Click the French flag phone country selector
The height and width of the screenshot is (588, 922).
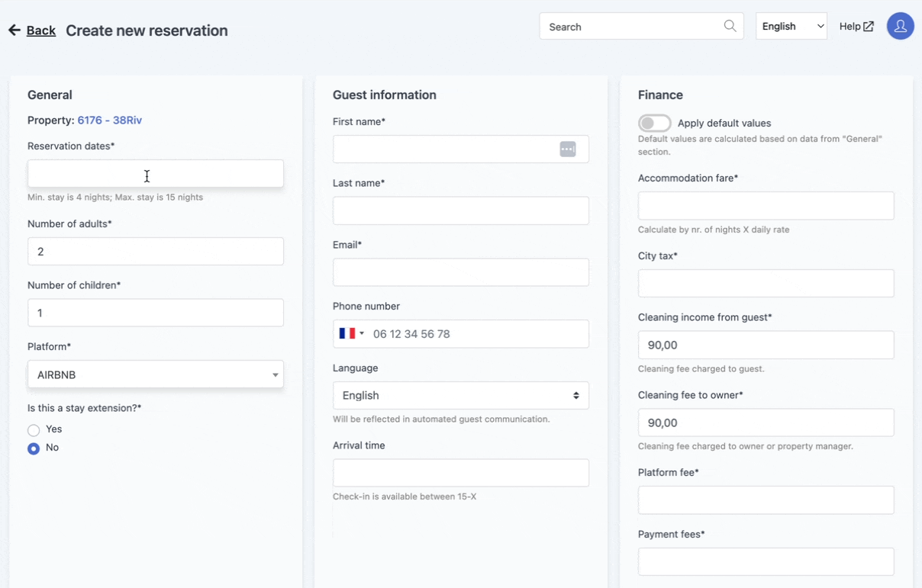[349, 333]
